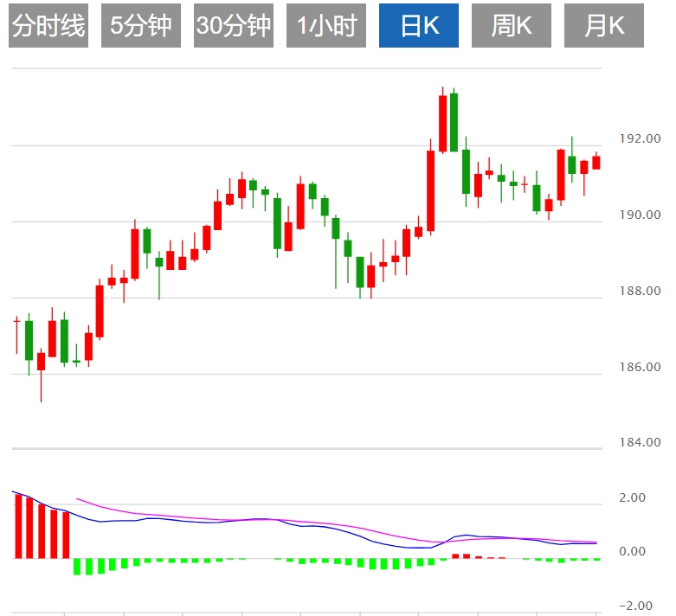Click the 2.00 MACD axis label
The width and height of the screenshot is (676, 616).
632,497
